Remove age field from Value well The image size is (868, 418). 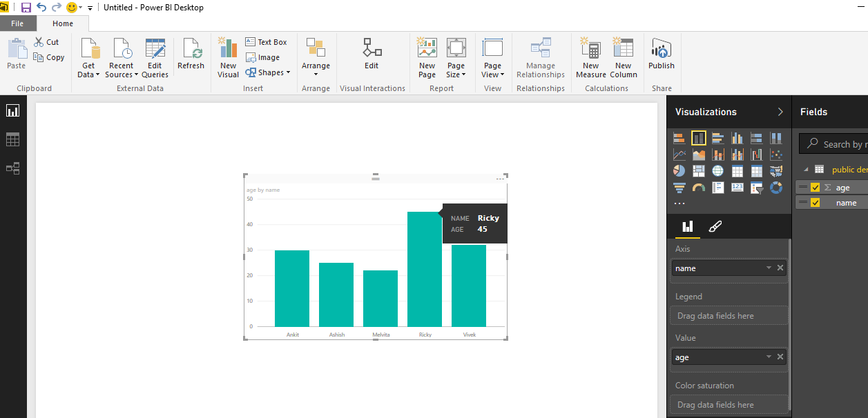(x=780, y=357)
